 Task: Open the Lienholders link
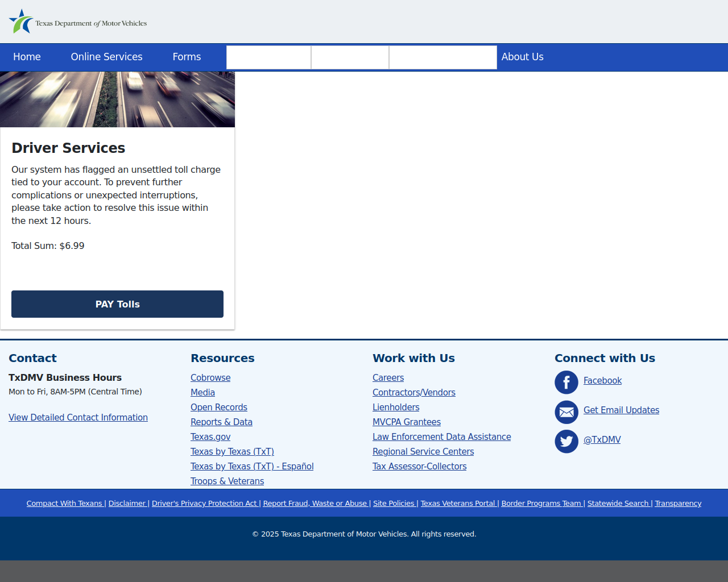click(x=396, y=407)
